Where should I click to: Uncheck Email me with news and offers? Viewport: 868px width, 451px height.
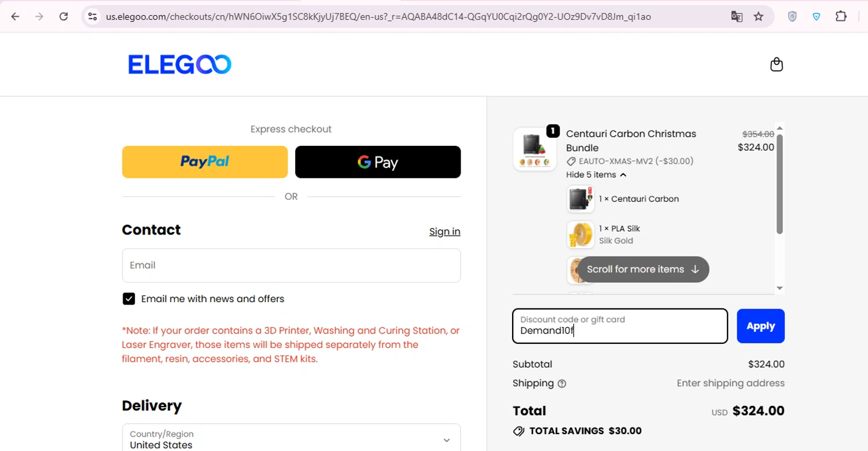click(128, 299)
